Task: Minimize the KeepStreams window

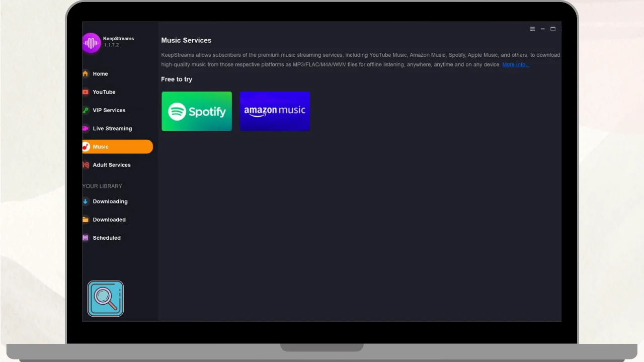Action: point(543,29)
